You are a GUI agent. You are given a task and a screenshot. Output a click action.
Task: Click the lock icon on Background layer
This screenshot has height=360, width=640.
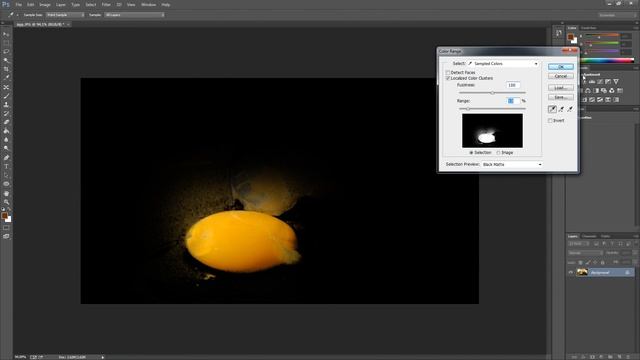tap(627, 272)
